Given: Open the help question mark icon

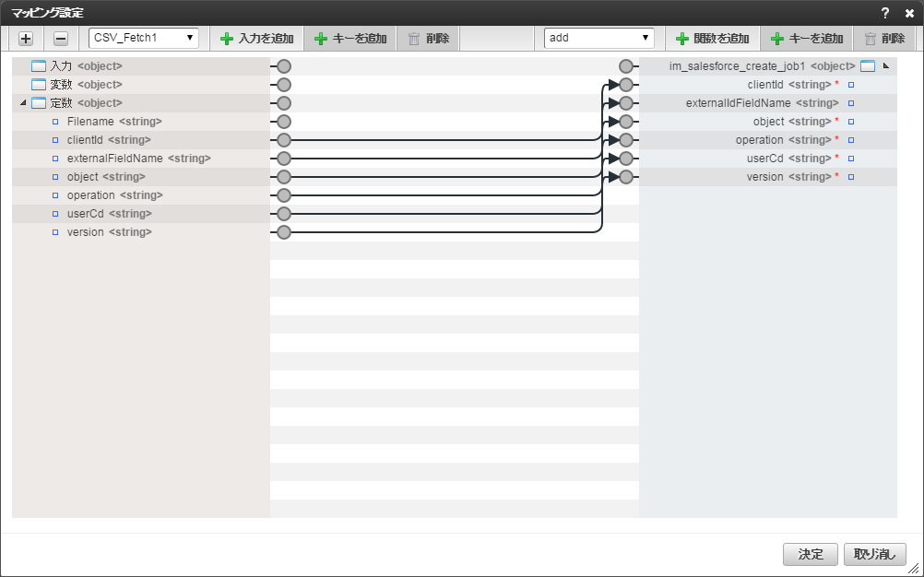Looking at the screenshot, I should click(885, 14).
